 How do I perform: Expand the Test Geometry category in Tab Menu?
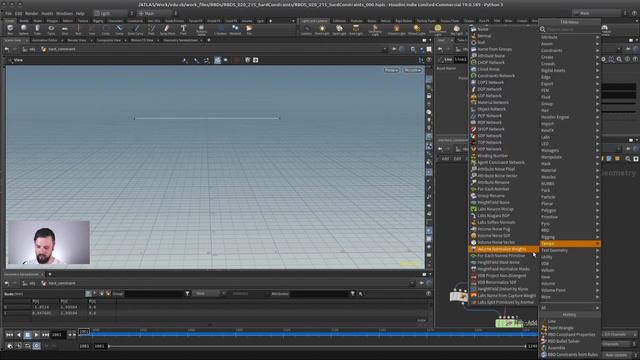[570, 251]
